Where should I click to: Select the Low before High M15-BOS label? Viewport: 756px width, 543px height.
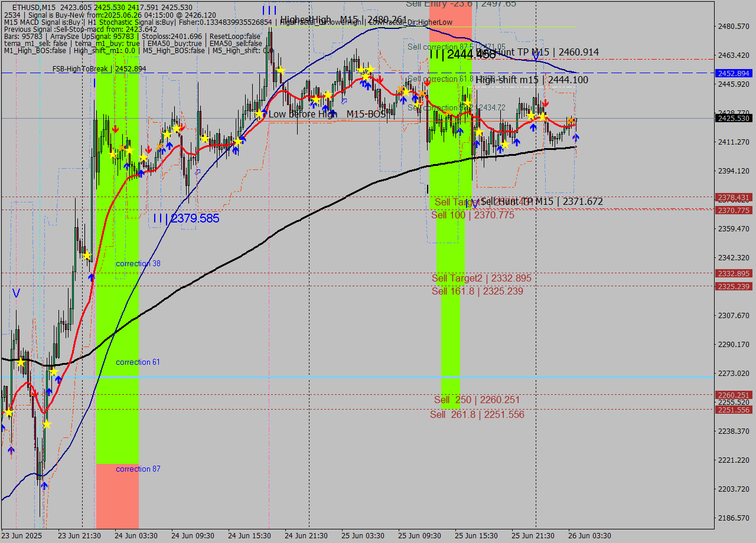[327, 114]
